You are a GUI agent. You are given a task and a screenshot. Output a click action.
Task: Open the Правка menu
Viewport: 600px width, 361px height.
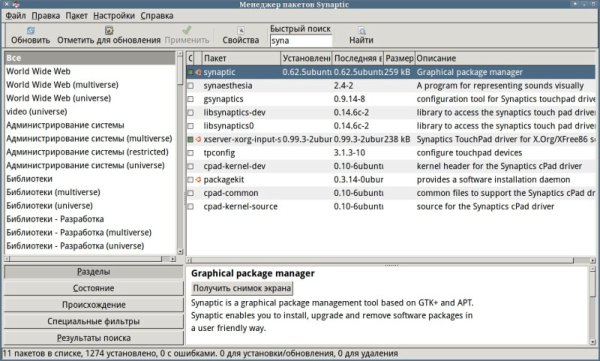(46, 16)
